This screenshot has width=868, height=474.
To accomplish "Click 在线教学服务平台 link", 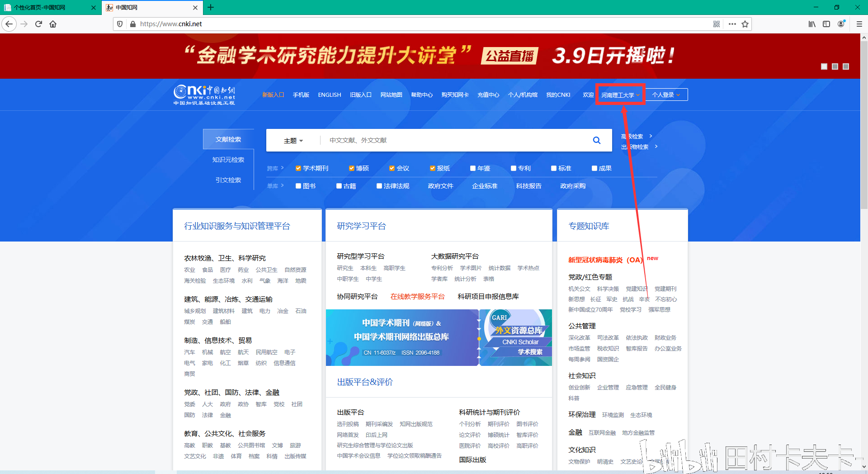I will point(417,297).
